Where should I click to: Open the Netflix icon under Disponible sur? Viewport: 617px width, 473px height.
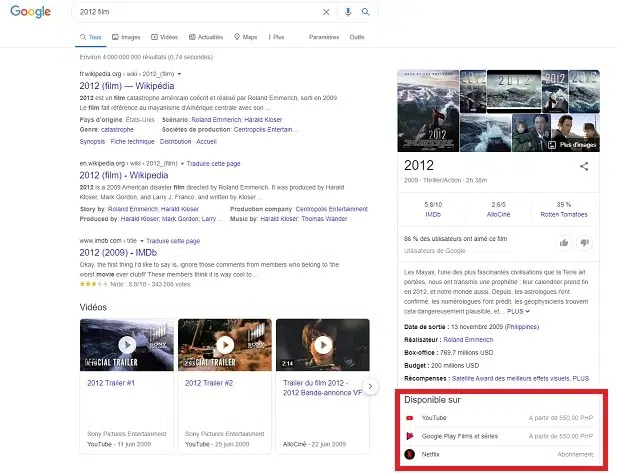[410, 454]
